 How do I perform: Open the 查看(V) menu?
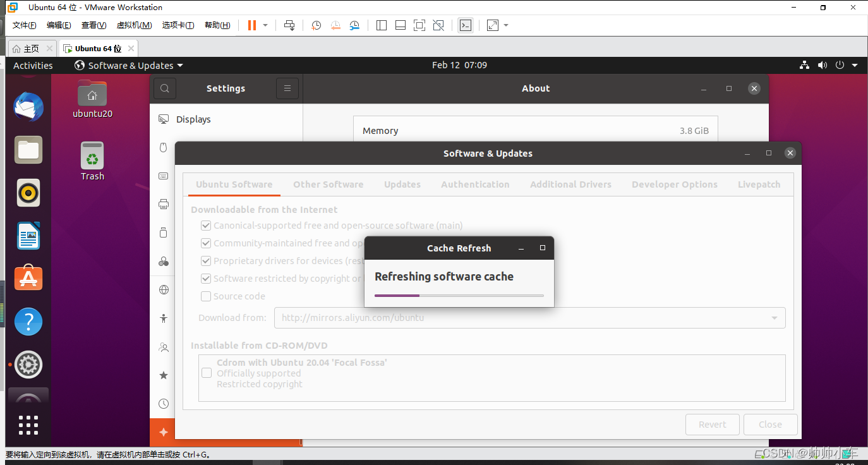[x=93, y=25]
